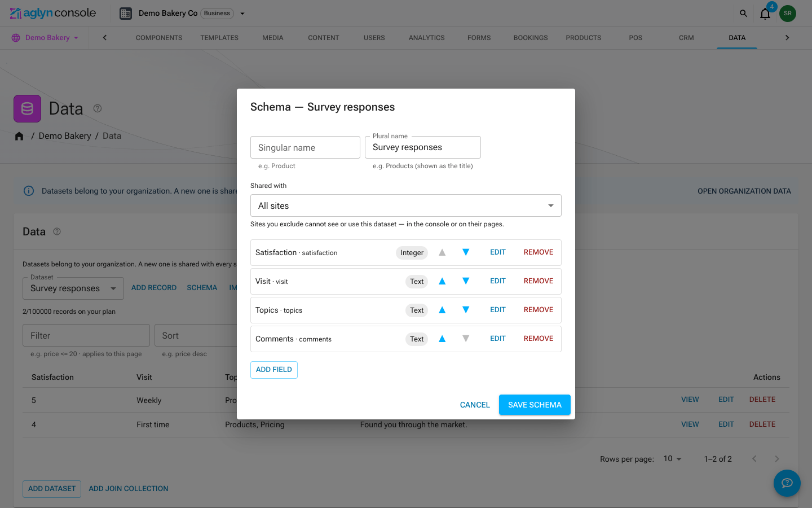Image resolution: width=812 pixels, height=508 pixels.
Task: Open the SR user avatar menu
Action: (788, 14)
